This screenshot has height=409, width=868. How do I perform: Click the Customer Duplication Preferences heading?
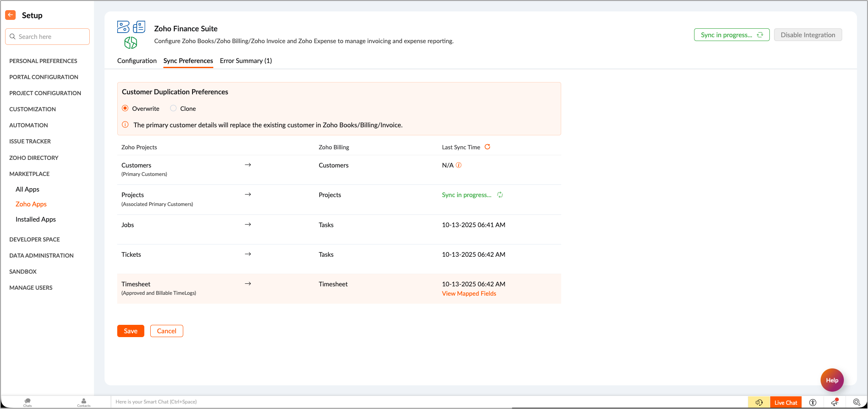coord(175,92)
